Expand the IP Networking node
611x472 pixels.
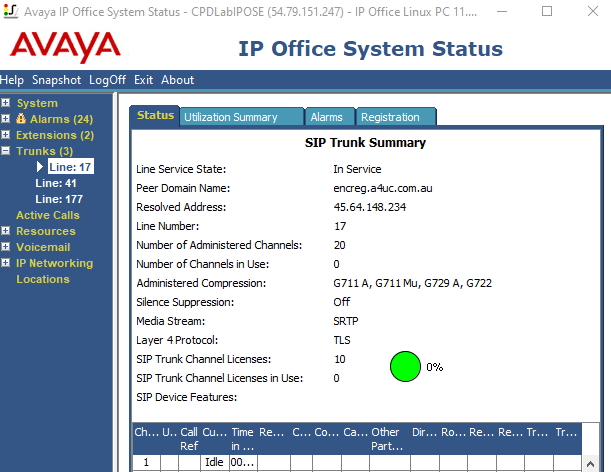point(5,263)
